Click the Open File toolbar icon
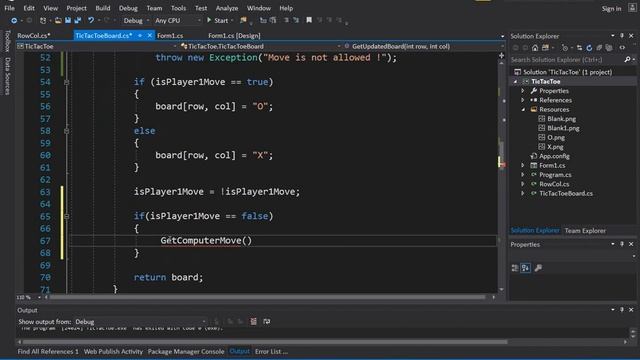The image size is (640, 360). (58, 20)
